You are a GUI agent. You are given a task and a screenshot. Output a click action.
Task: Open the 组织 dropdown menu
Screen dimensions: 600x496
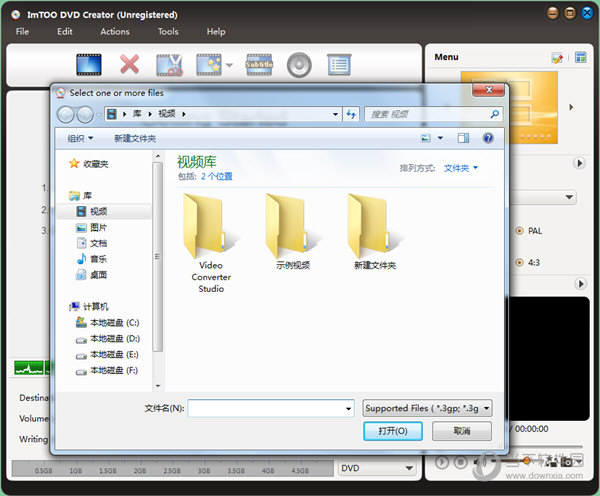tap(80, 138)
